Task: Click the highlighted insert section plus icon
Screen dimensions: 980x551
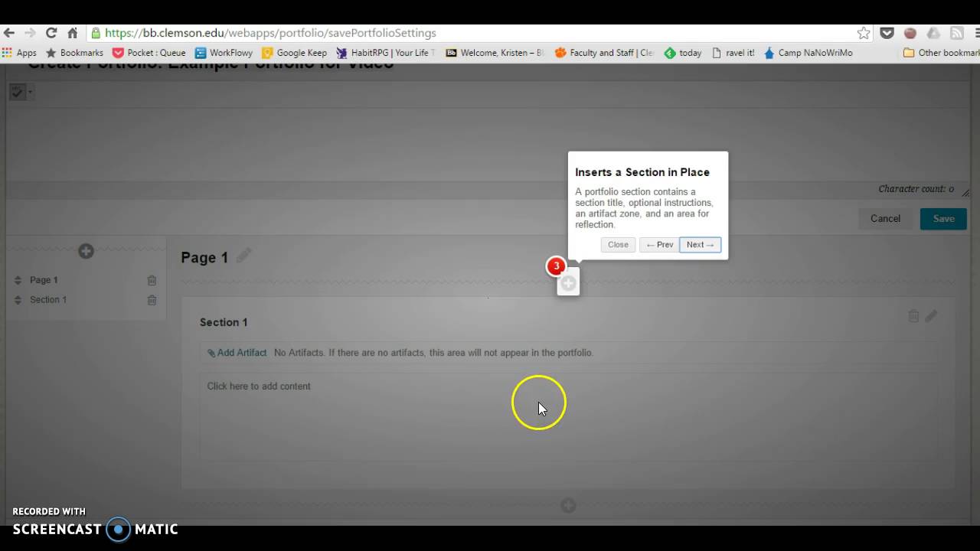Action: coord(568,283)
